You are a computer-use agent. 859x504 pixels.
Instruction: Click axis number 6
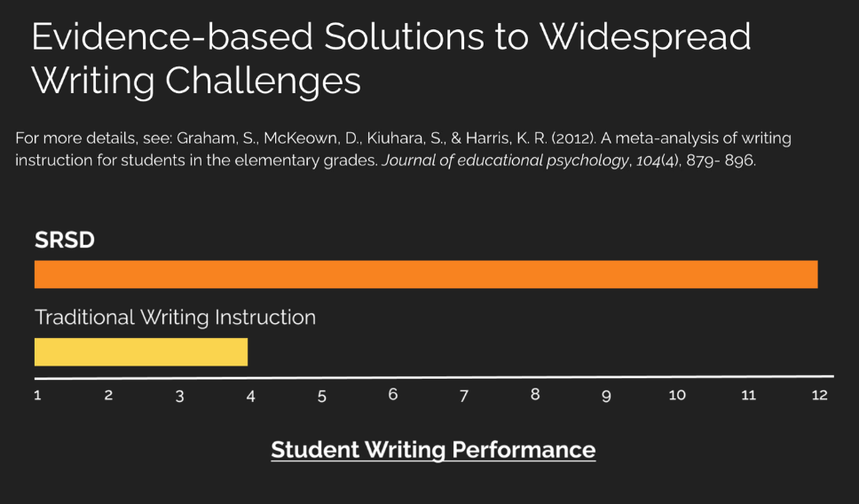point(393,395)
